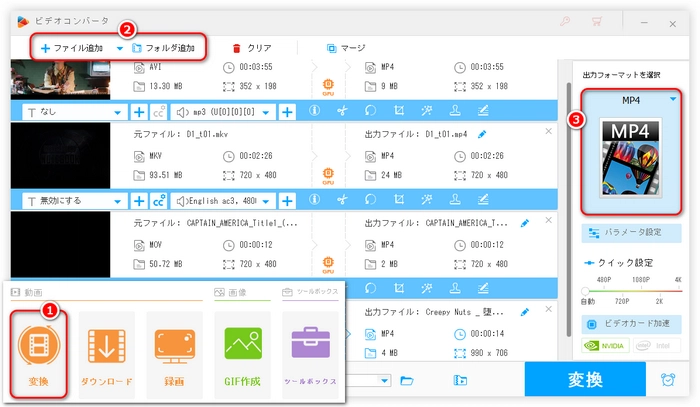Click the alarm clock schedule icon
The width and height of the screenshot is (700, 407).
point(668,380)
